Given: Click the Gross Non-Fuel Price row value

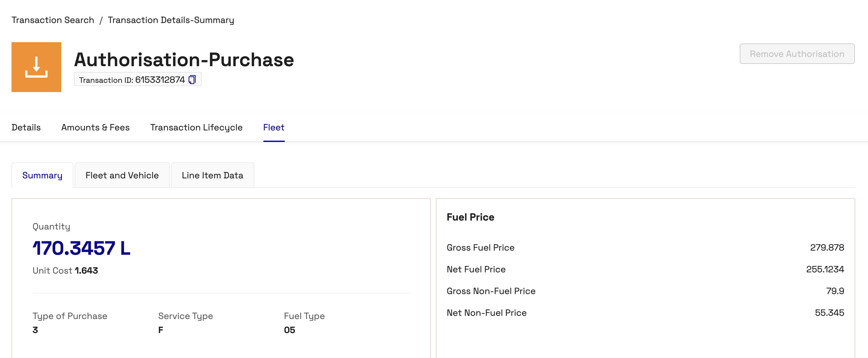Looking at the screenshot, I should [835, 291].
